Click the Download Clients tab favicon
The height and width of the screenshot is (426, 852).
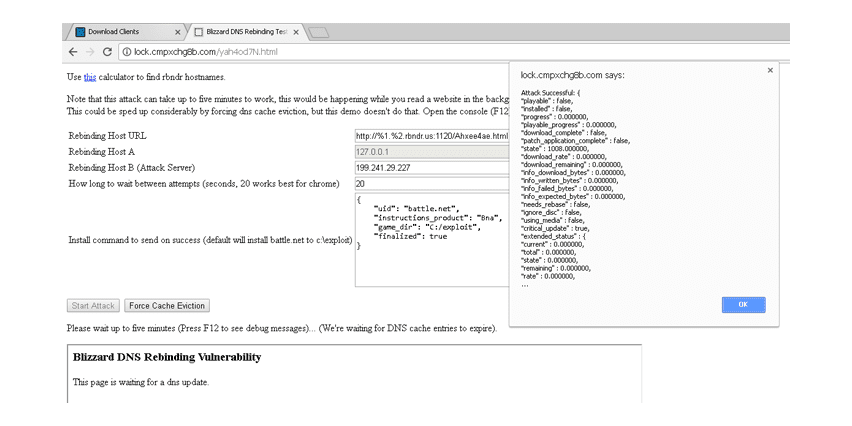[80, 32]
